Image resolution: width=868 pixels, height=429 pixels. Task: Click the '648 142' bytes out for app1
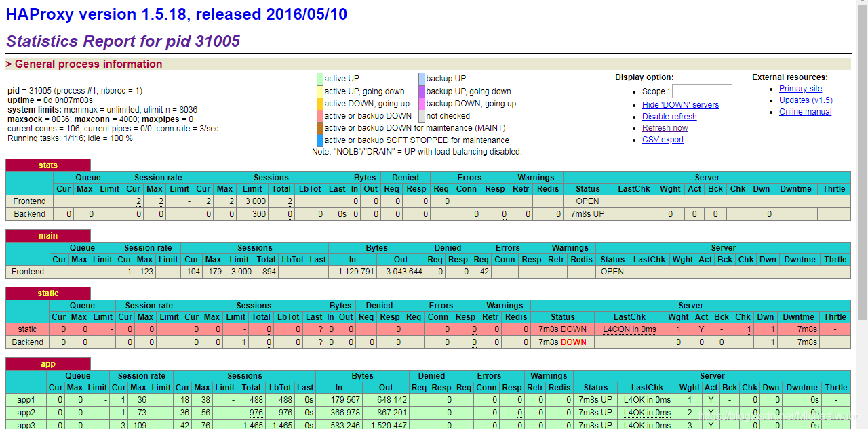click(391, 400)
